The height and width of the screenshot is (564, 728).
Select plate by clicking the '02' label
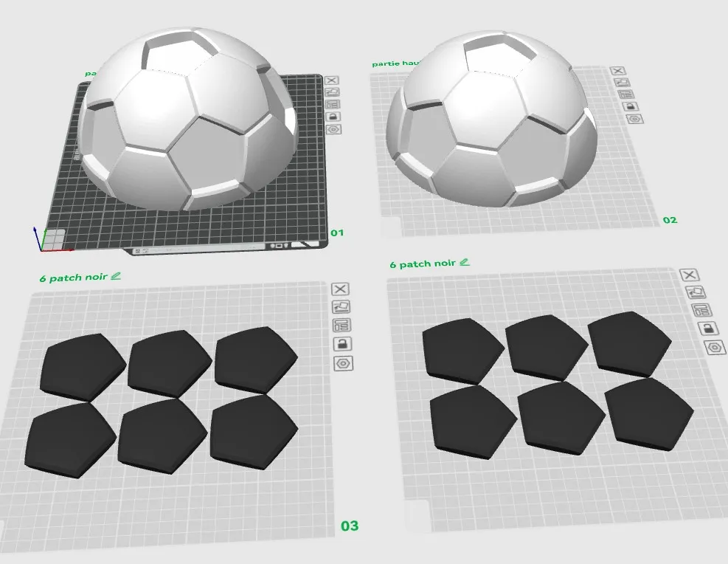click(670, 219)
